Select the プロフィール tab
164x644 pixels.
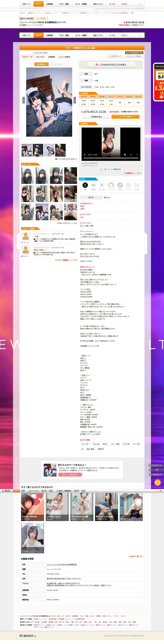tap(27, 57)
